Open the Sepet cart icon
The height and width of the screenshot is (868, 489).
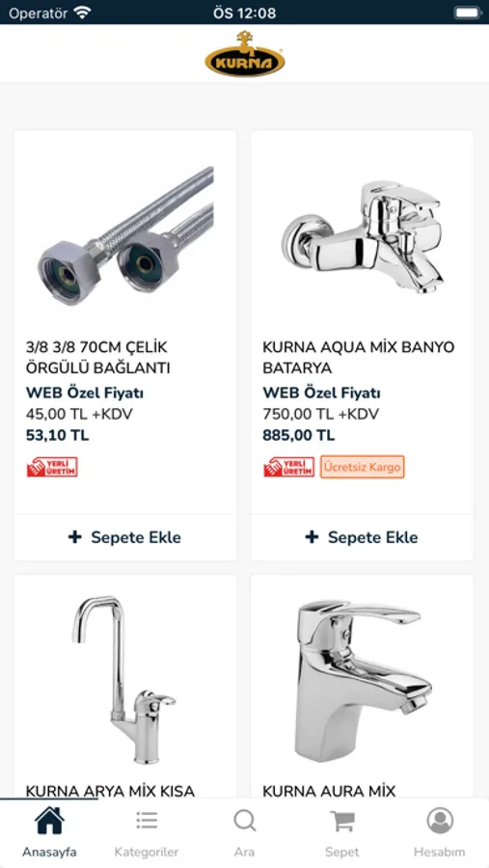click(x=341, y=821)
